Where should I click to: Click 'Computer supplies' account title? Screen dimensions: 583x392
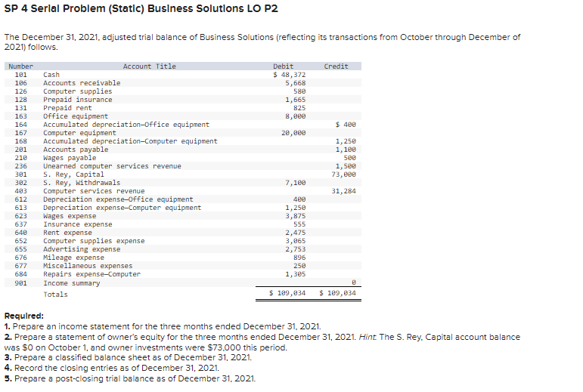78,91
